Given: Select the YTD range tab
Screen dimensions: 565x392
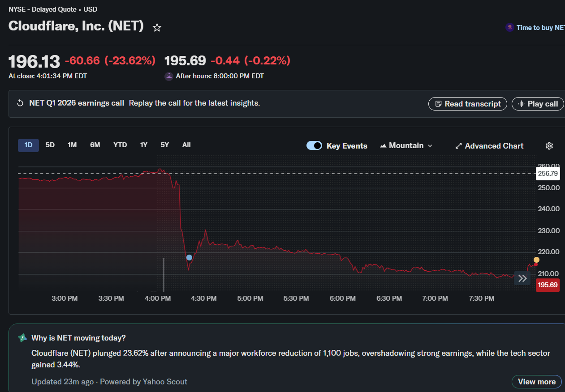Looking at the screenshot, I should [x=120, y=145].
